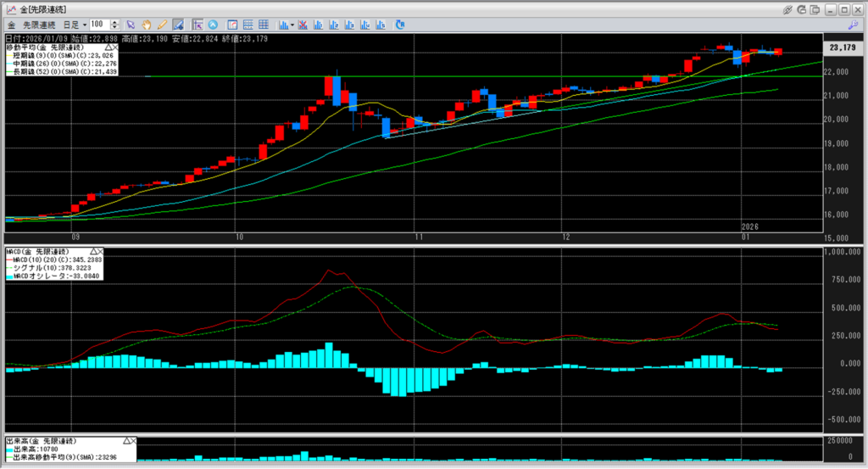
Task: Click the 金 symbol label in toolbar
Action: (x=11, y=25)
